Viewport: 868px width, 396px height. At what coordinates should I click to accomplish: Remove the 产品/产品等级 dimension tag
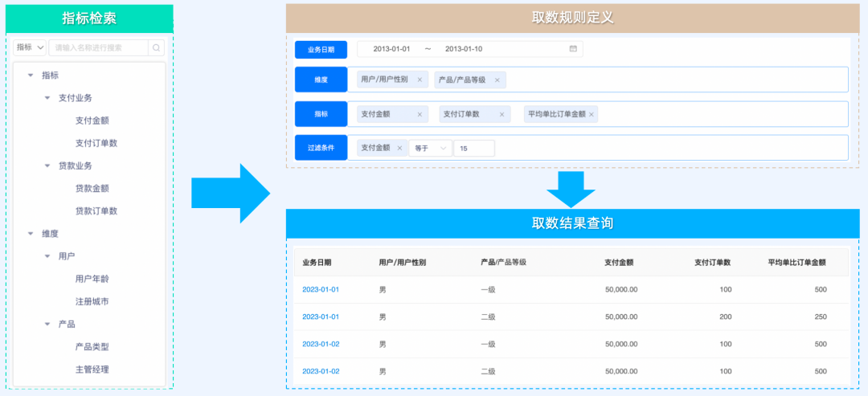(497, 80)
